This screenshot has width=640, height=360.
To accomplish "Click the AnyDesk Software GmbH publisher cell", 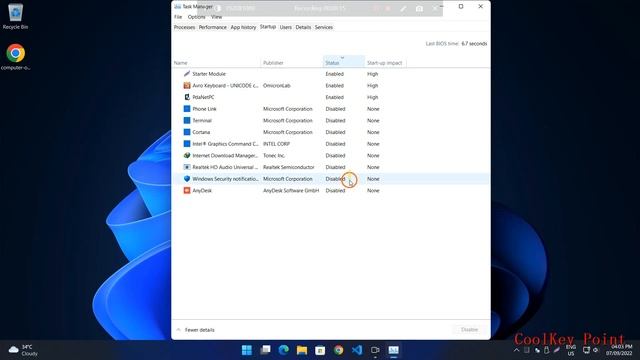I will (x=291, y=190).
